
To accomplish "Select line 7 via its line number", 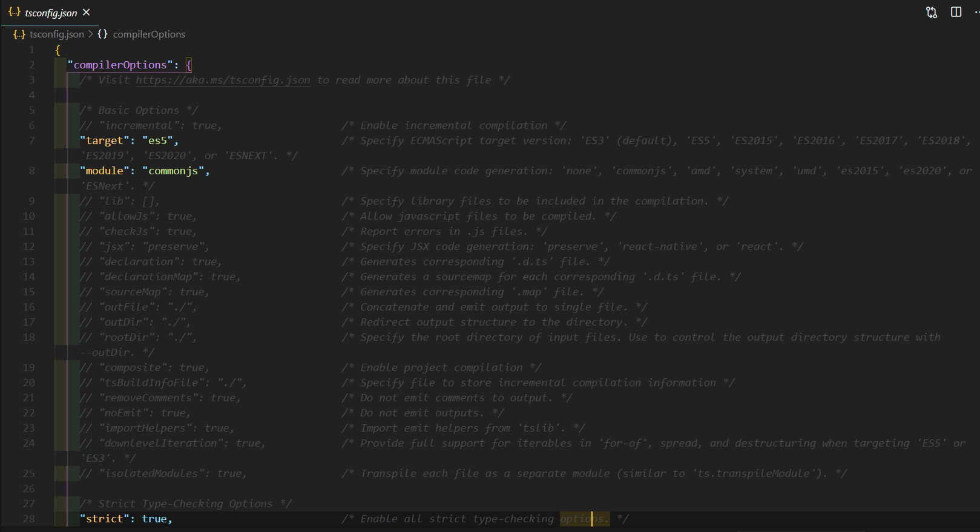I will (31, 140).
